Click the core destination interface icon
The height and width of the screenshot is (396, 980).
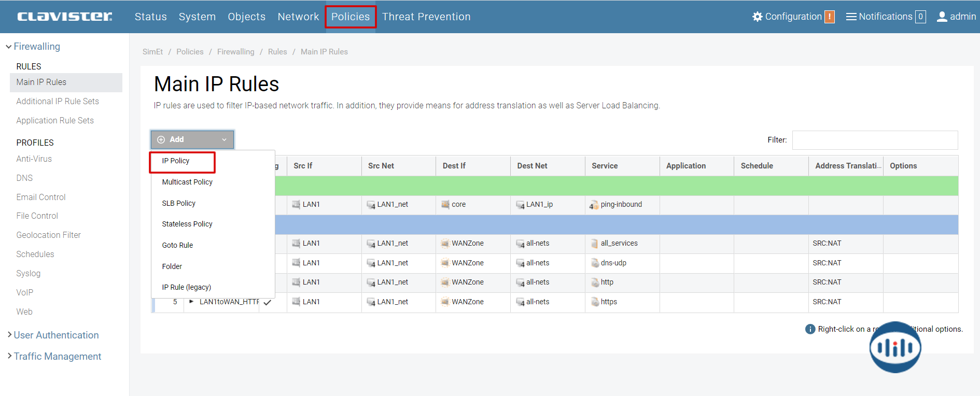pyautogui.click(x=445, y=204)
